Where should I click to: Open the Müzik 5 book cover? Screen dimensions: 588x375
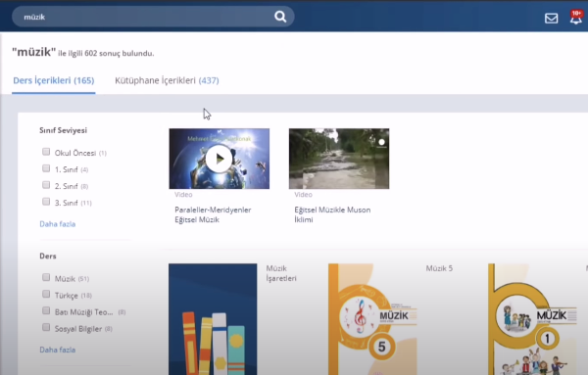click(372, 319)
